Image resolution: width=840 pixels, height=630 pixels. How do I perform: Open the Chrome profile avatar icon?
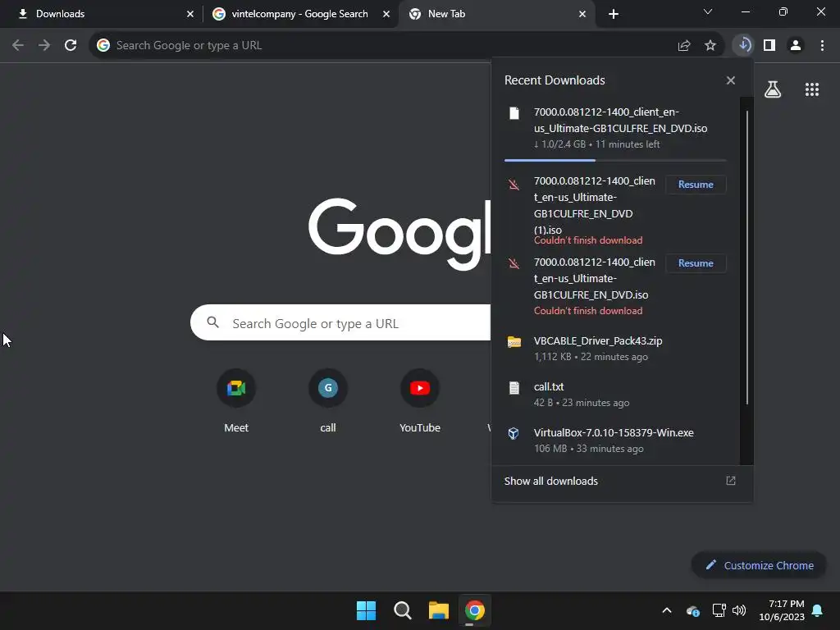click(x=796, y=46)
